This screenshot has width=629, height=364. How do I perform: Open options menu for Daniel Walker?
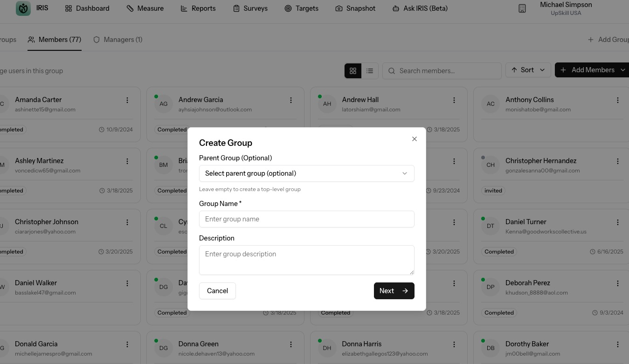click(x=127, y=283)
